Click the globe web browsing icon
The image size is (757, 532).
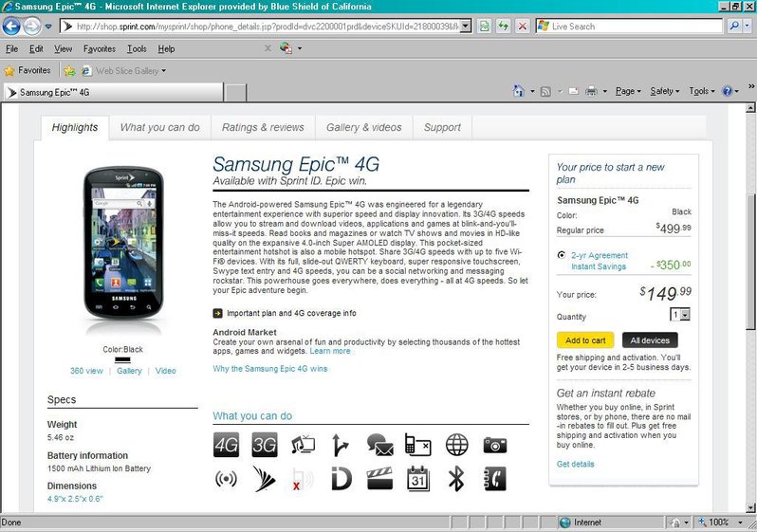pyautogui.click(x=456, y=445)
